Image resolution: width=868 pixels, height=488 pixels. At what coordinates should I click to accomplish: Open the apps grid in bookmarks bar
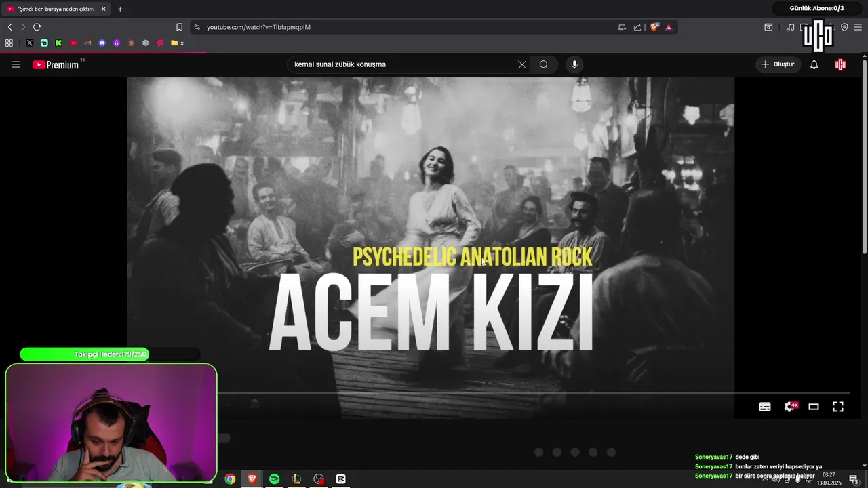click(9, 43)
